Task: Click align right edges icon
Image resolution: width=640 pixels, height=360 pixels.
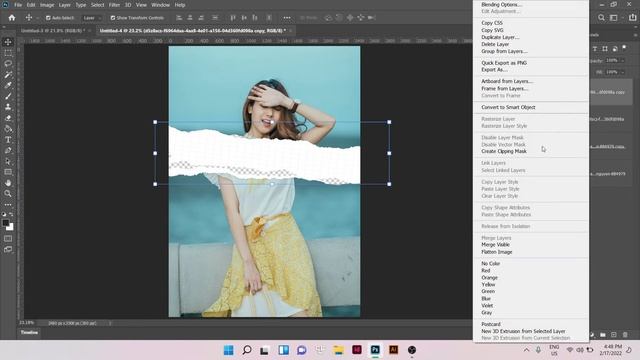Action: [x=201, y=18]
